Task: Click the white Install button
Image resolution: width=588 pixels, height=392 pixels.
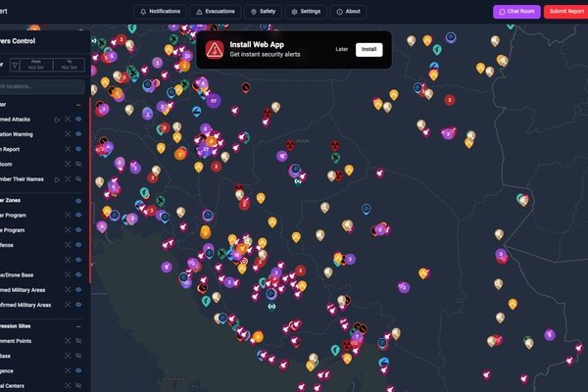Action: [369, 50]
